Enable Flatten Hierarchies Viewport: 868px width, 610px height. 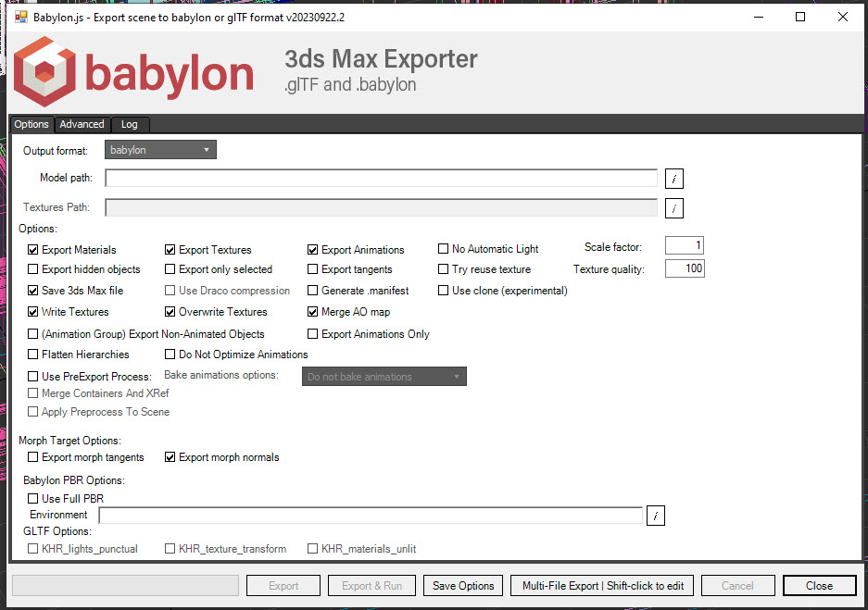32,354
